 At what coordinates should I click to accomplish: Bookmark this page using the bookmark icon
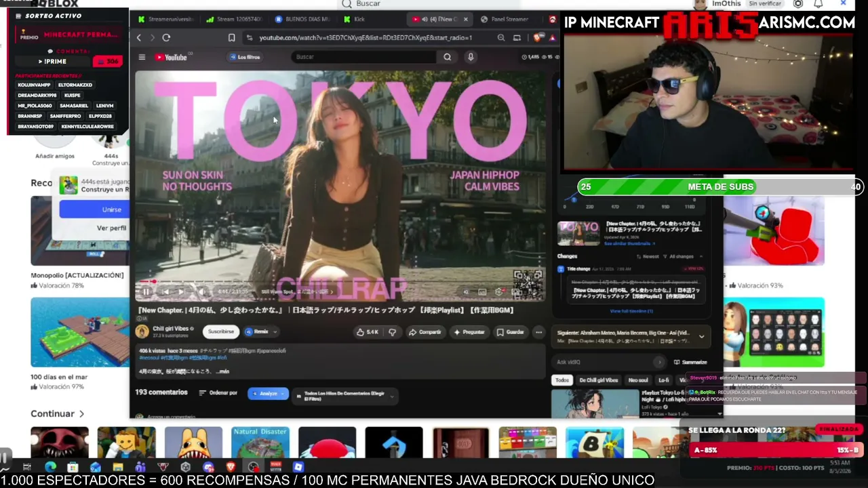point(232,38)
